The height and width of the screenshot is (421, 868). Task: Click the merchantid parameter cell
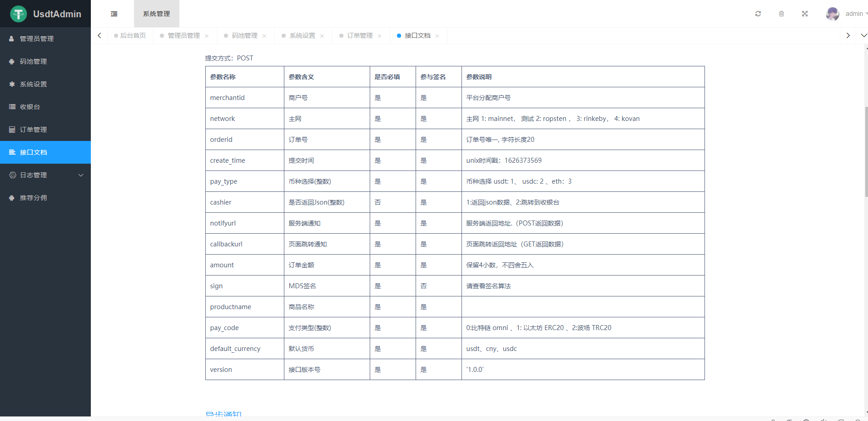point(245,98)
